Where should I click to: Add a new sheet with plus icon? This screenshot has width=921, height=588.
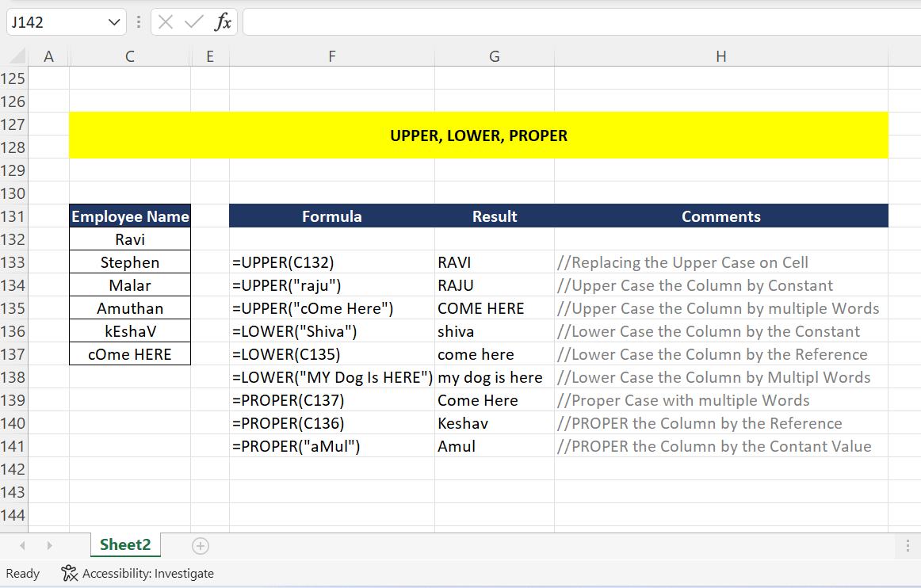pyautogui.click(x=201, y=546)
